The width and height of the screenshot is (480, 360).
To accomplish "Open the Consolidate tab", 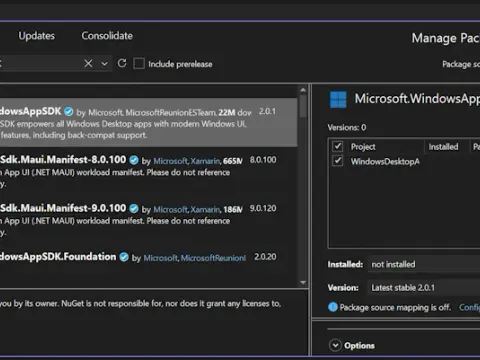I will [107, 36].
